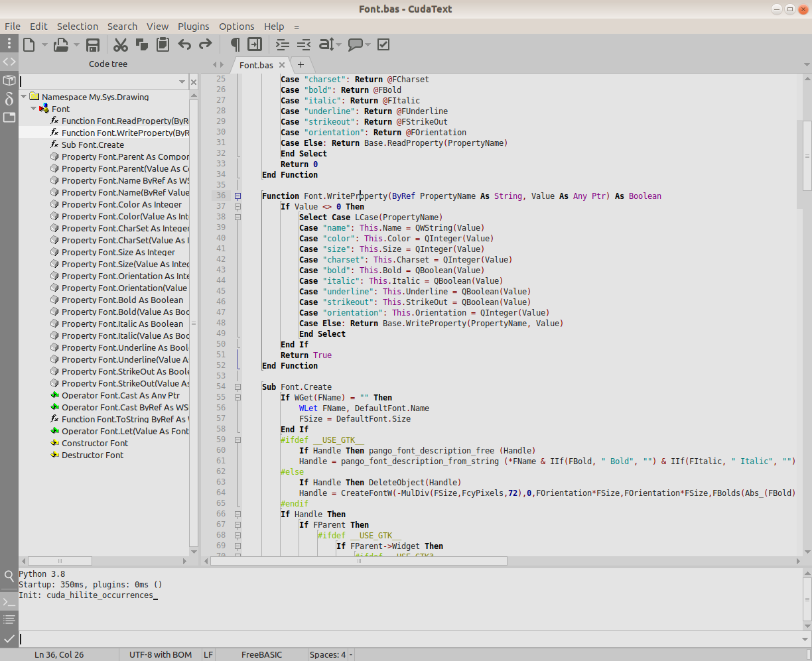Viewport: 812px width, 661px height.
Task: Collapse the Namespace My.Sys.Drawing tree node
Action: pyautogui.click(x=24, y=97)
